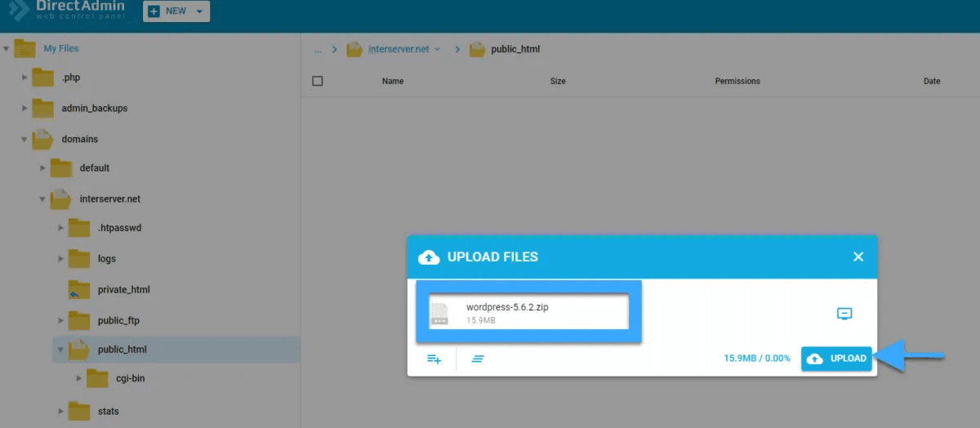The height and width of the screenshot is (428, 980).
Task: Expand the cgi-bin folder arrow
Action: point(78,378)
